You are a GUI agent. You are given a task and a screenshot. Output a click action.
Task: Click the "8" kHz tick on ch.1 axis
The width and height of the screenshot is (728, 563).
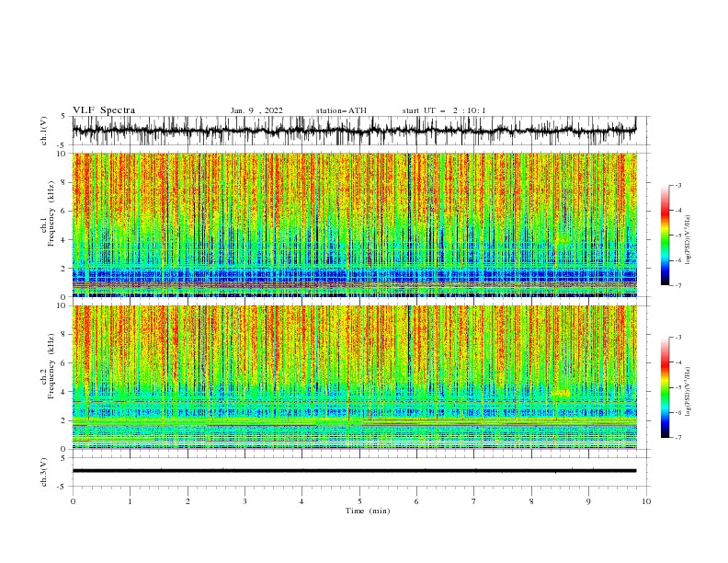63,182
